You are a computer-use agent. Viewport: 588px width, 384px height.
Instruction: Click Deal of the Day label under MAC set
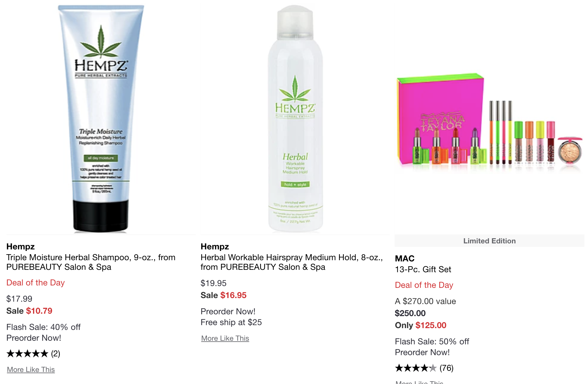(424, 285)
